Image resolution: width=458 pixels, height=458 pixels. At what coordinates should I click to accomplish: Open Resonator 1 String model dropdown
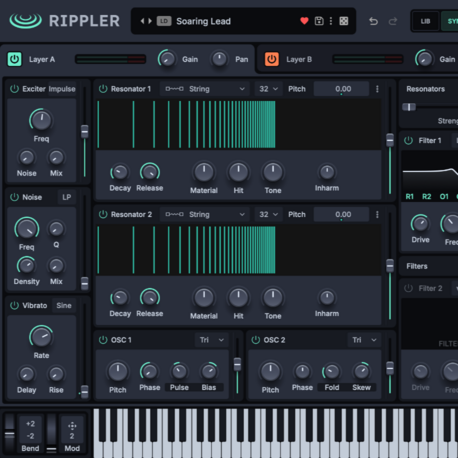coord(205,89)
